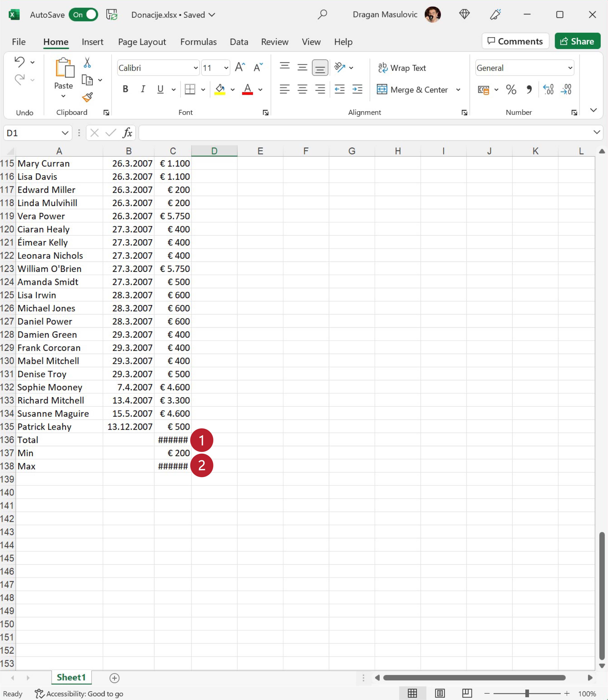608x700 pixels.
Task: Click the Format Painter brush icon
Action: [x=87, y=97]
